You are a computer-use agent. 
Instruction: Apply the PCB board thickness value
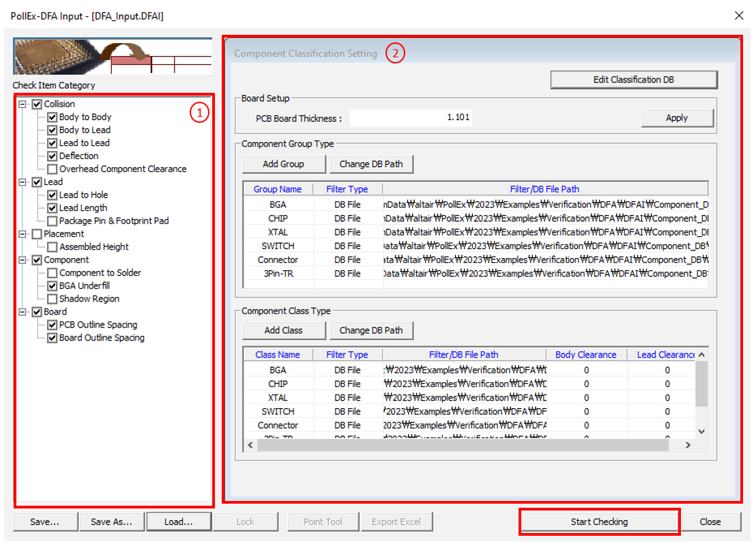(676, 118)
